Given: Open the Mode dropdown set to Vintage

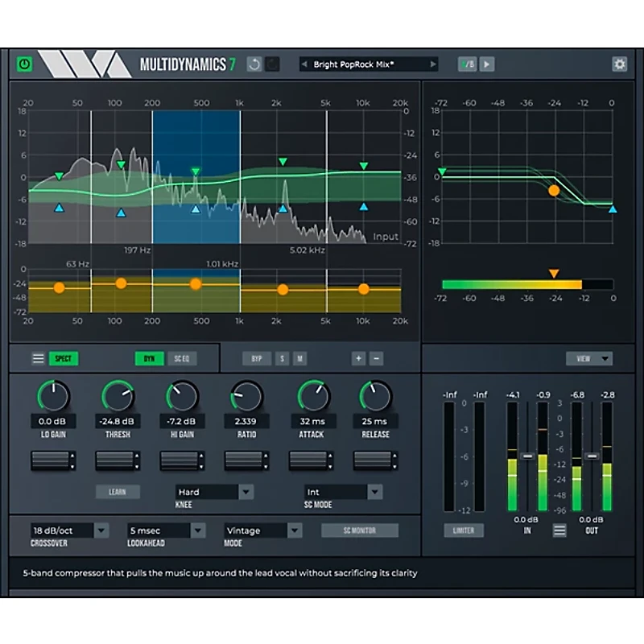Looking at the screenshot, I should 263,530.
